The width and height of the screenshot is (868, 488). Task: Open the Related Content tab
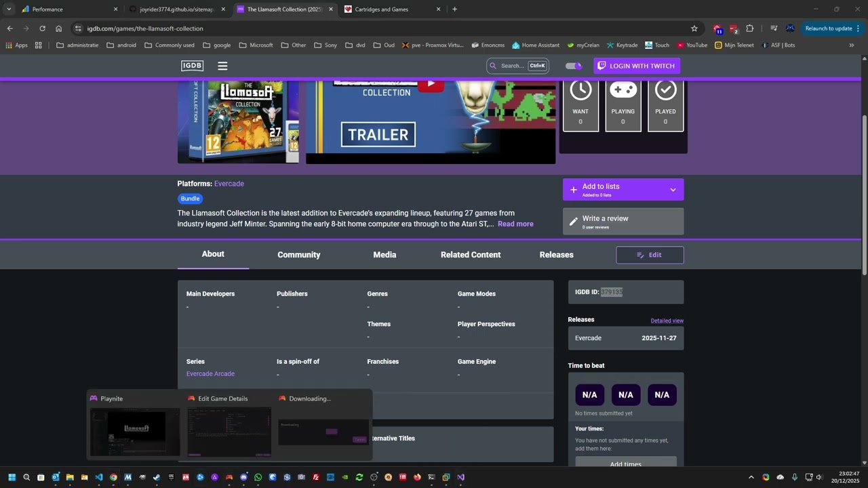471,255
